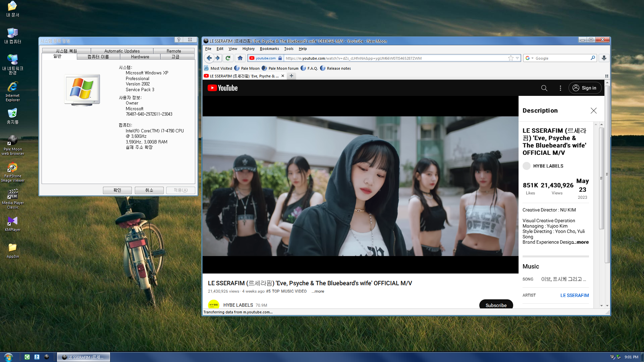Click the Description panel scrollbar thumb

point(601,178)
